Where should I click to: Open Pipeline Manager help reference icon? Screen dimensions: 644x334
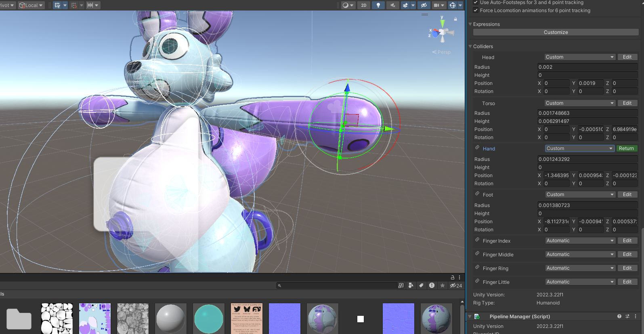click(x=619, y=316)
